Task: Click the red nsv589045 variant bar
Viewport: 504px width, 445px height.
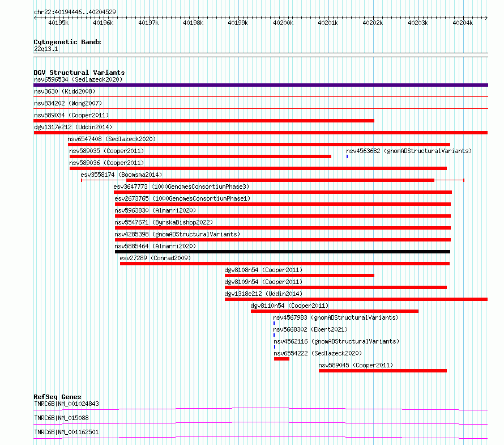Action: click(x=383, y=371)
